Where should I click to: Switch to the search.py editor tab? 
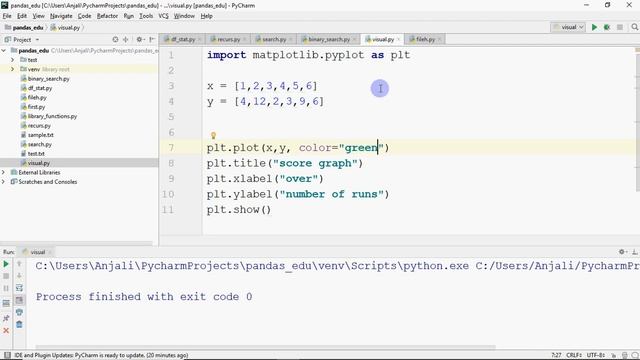[x=274, y=39]
